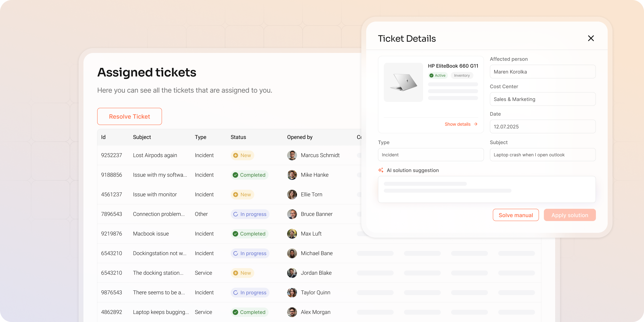Click Jordan Blake's avatar
644x322 pixels.
292,273
